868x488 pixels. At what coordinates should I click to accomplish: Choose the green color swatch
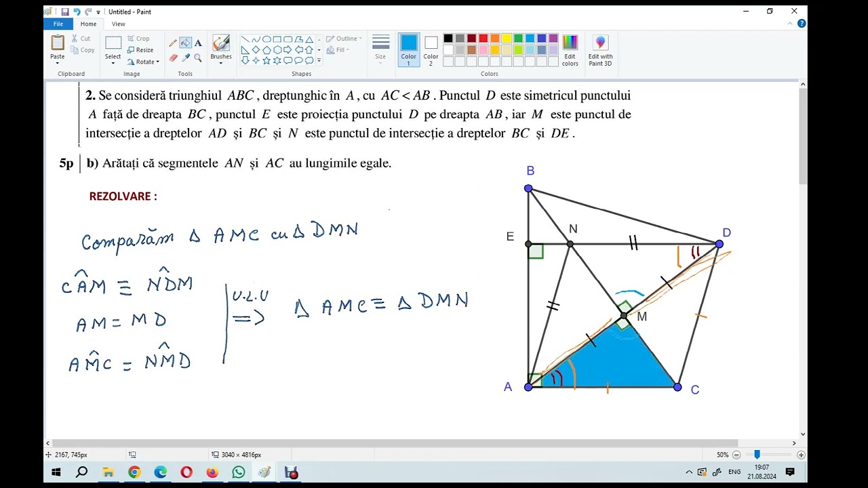518,39
